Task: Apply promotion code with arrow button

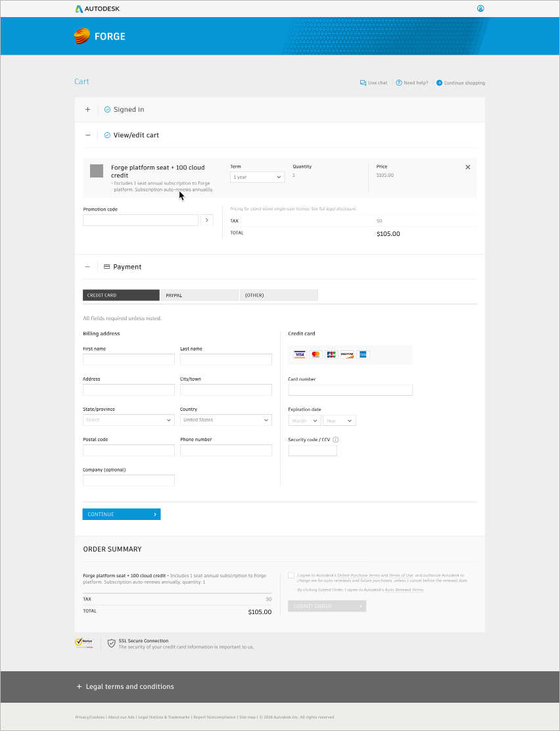Action: point(207,220)
